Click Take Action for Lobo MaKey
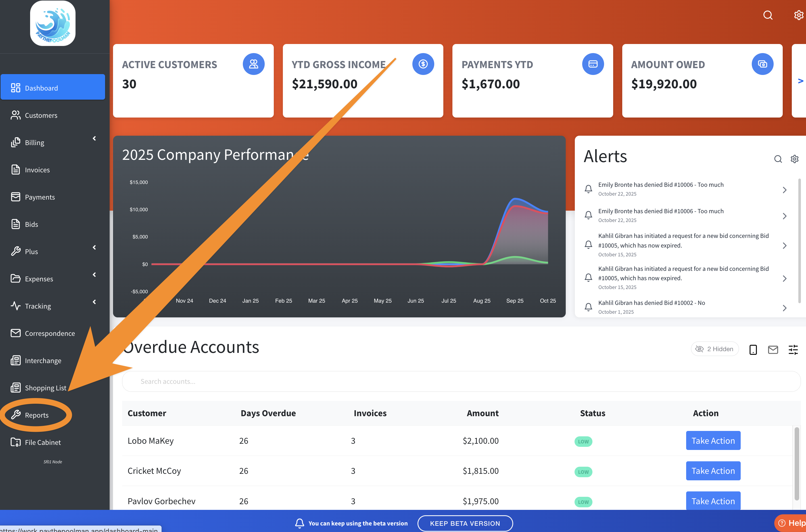This screenshot has height=532, width=806. coord(713,440)
